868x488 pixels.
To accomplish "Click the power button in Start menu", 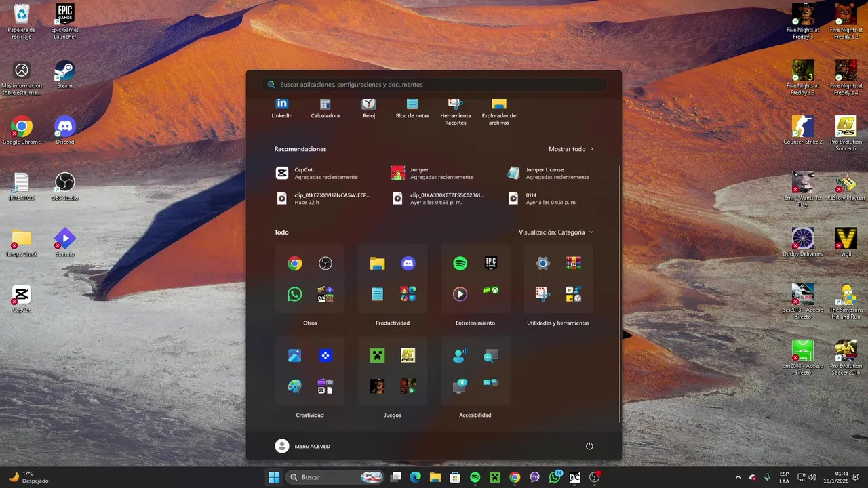I will click(589, 446).
